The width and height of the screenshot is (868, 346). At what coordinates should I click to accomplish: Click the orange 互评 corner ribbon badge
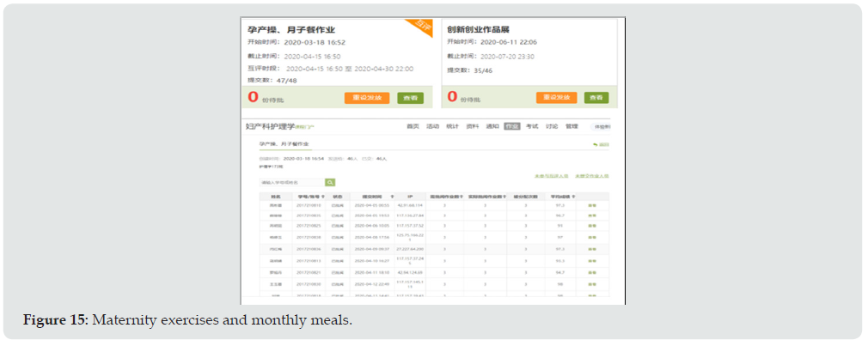(x=422, y=27)
